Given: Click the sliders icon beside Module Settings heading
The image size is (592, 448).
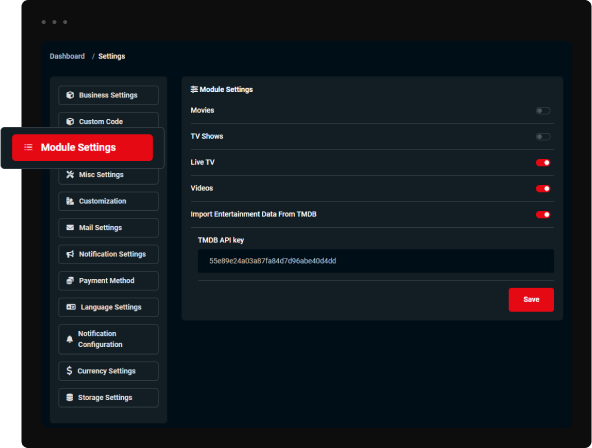Looking at the screenshot, I should 194,89.
